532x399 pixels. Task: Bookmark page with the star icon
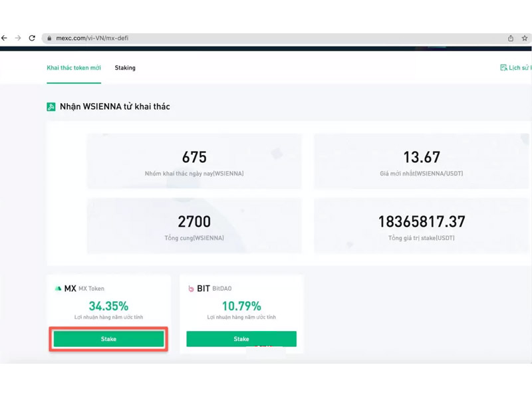click(x=525, y=38)
